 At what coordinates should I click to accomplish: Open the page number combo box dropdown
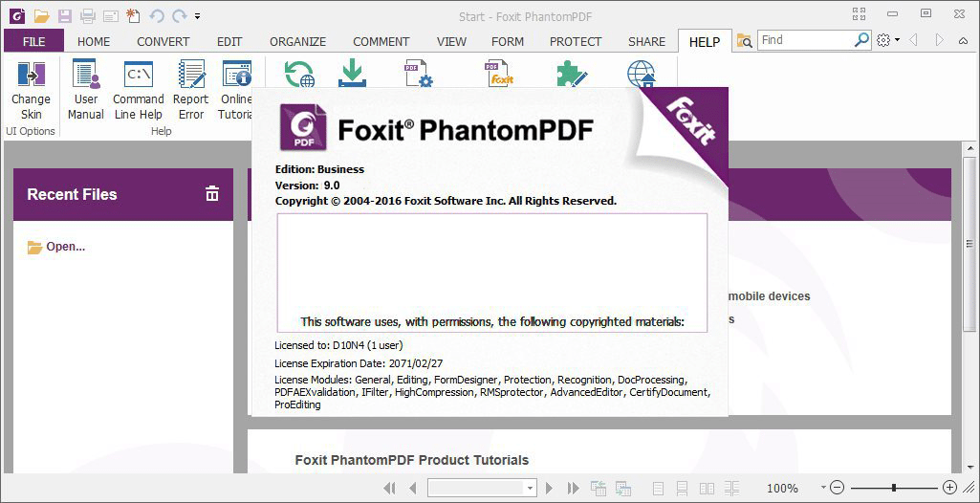point(531,488)
